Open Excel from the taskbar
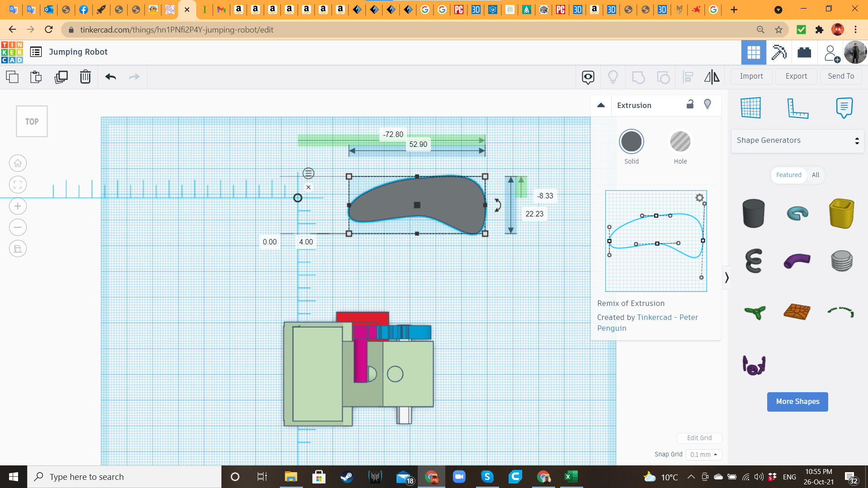 point(571,477)
